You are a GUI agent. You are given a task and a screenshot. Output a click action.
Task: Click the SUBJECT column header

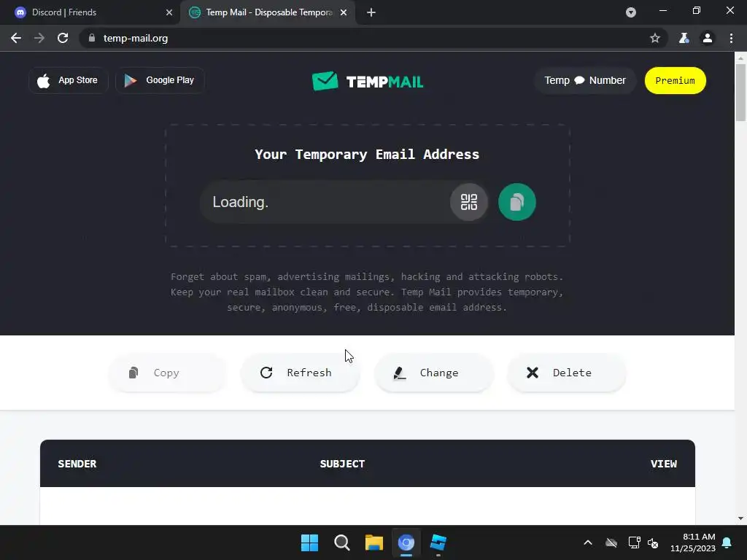tap(342, 464)
